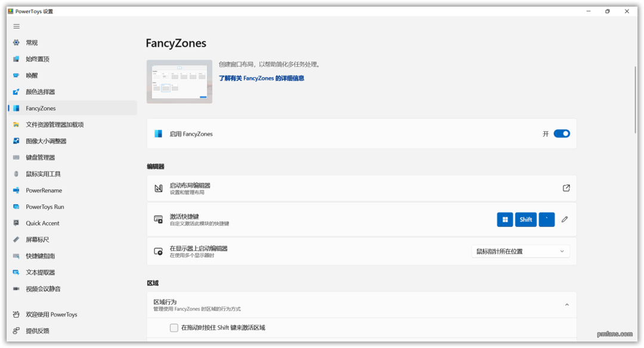Open the 快捷键指南 page

coord(72,256)
